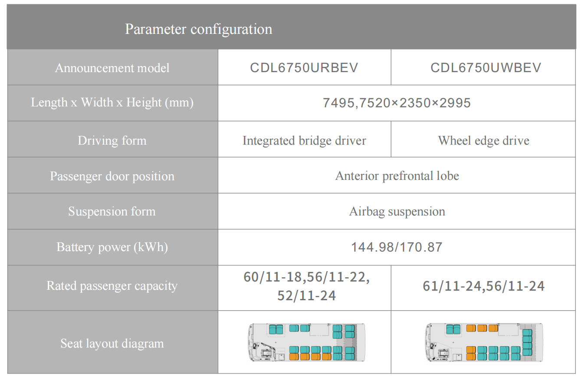The height and width of the screenshot is (378, 588).
Task: Select the Integrated bridge driver cell
Action: [304, 139]
